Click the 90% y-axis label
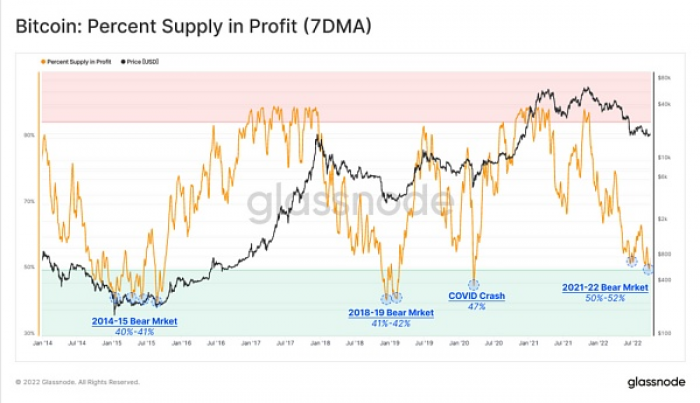Viewport: 700px width, 403px height. [29, 135]
